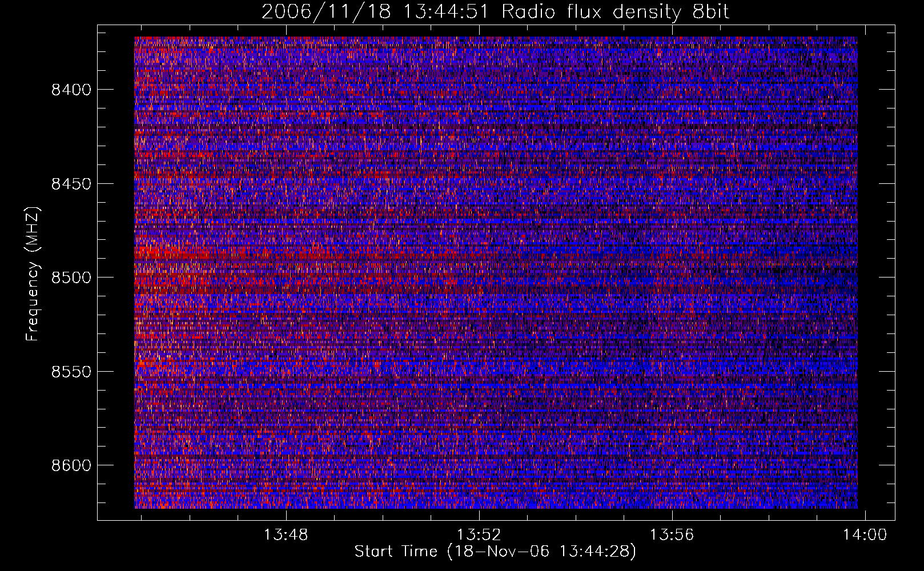Click the 8550 frequency tick label
The height and width of the screenshot is (571, 924).
point(71,372)
